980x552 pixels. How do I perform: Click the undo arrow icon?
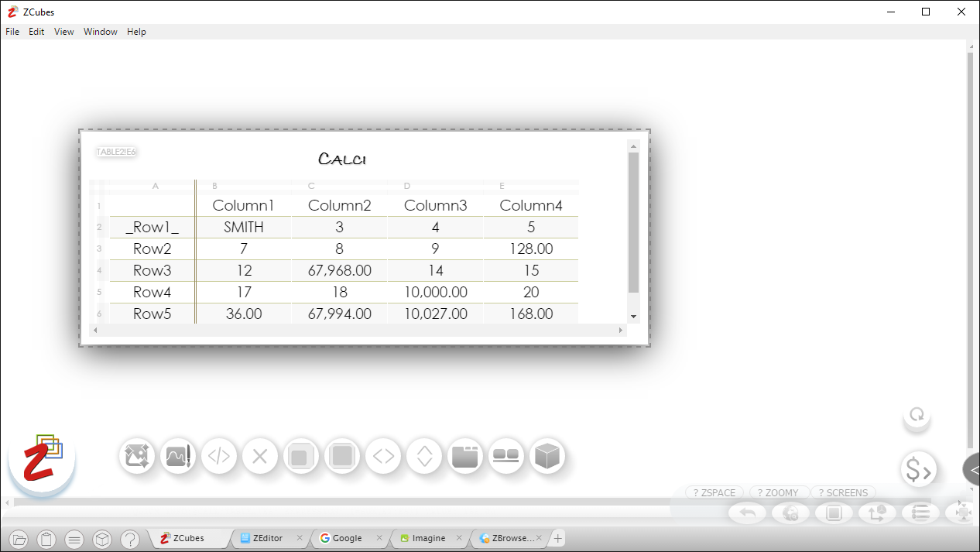pos(748,513)
